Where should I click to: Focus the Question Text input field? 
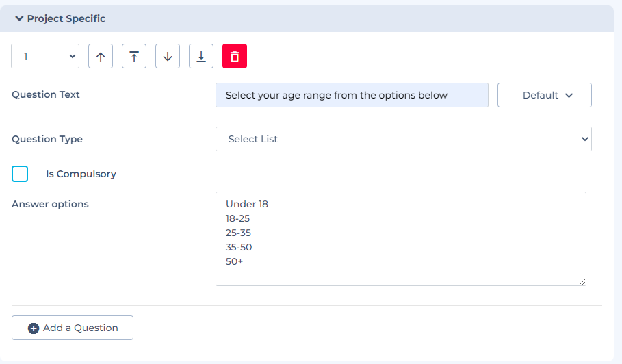click(352, 95)
